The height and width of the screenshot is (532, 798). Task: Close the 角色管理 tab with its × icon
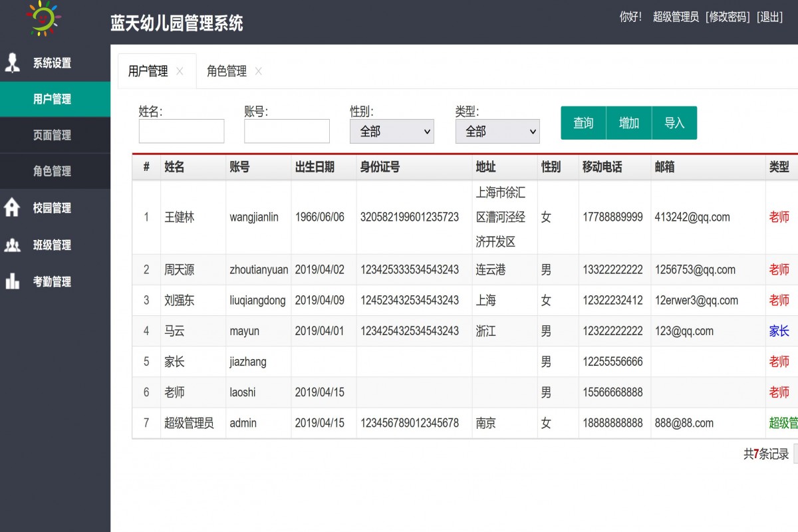pos(259,70)
